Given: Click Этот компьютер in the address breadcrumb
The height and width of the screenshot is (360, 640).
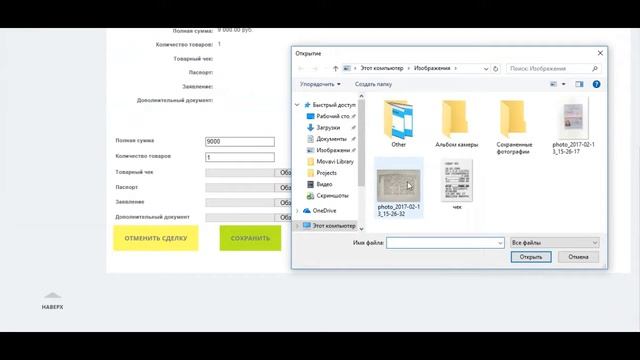Looking at the screenshot, I should pos(382,68).
